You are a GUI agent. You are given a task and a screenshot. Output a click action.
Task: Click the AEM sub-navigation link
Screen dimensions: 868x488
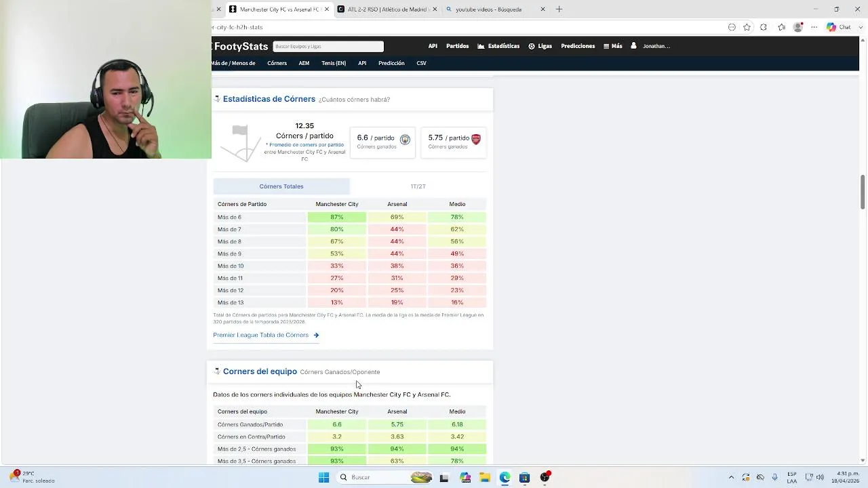pyautogui.click(x=304, y=63)
